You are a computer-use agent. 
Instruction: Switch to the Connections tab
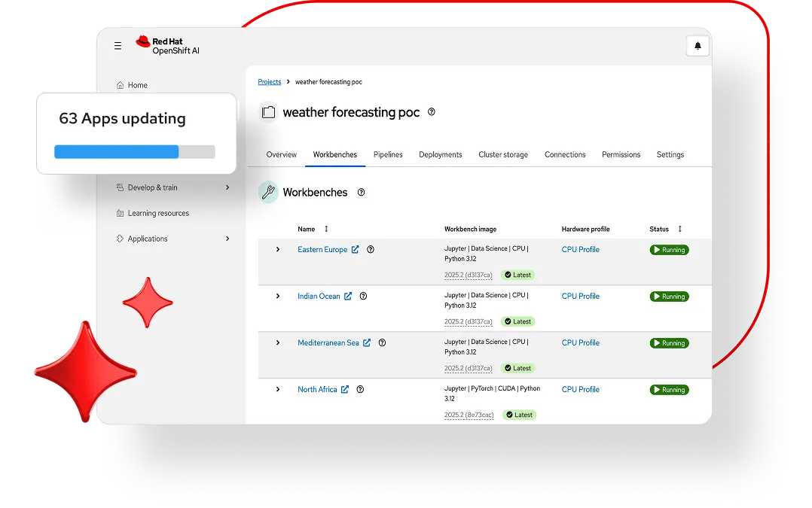[565, 155]
